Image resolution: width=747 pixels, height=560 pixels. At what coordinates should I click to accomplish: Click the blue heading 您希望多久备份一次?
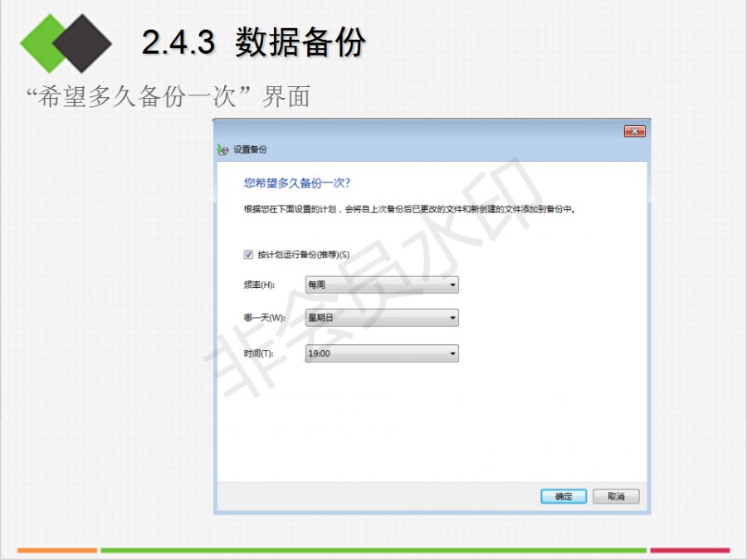297,183
